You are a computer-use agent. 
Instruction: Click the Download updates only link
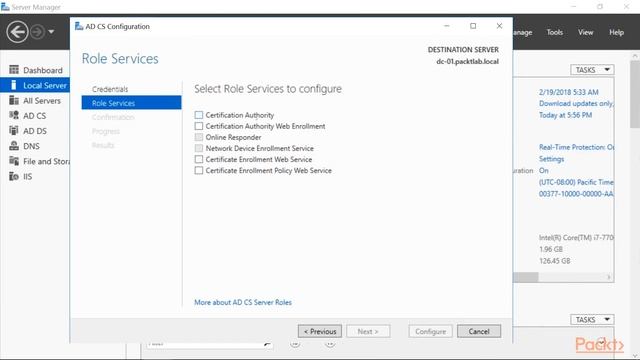[x=576, y=104]
